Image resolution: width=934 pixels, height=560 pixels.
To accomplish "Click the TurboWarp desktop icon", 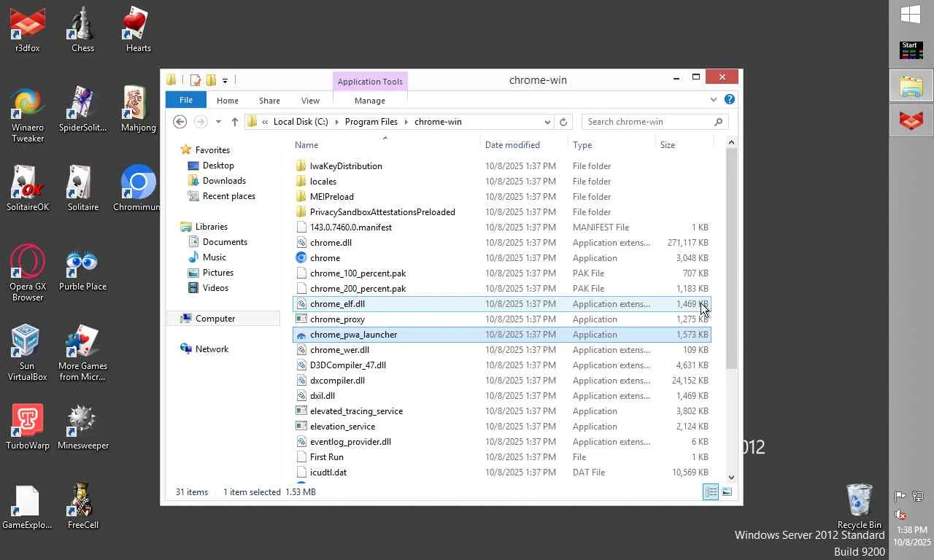I will tap(28, 427).
